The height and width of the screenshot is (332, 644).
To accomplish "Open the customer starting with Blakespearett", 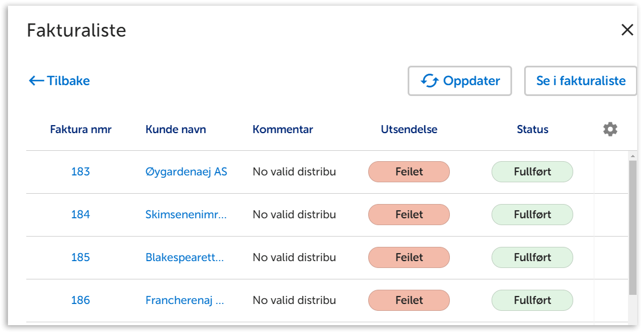I will click(x=184, y=257).
